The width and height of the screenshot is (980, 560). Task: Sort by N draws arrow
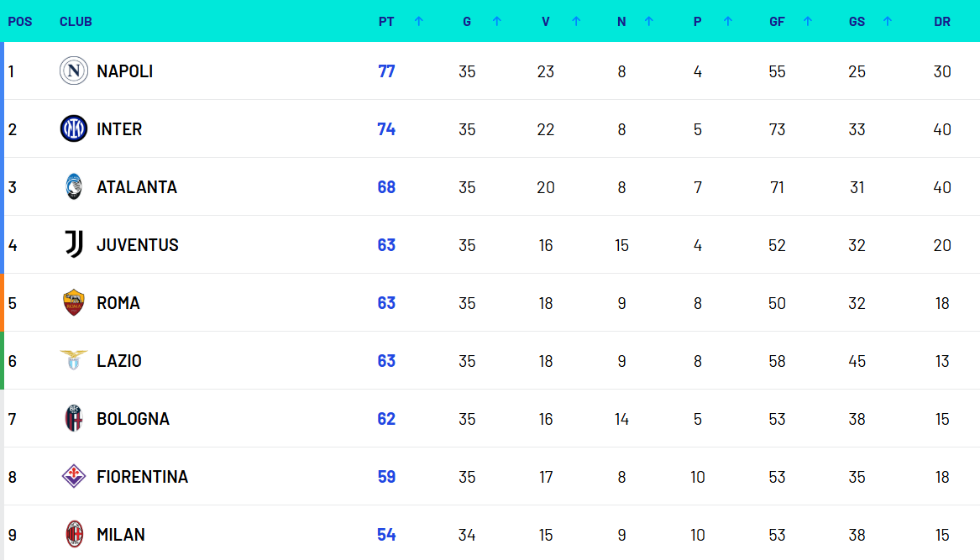pyautogui.click(x=649, y=21)
